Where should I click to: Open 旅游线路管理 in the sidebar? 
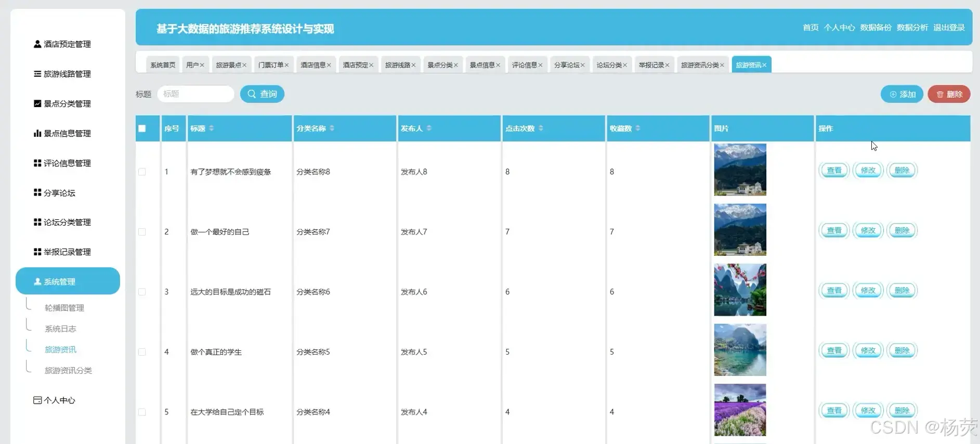coord(62,74)
